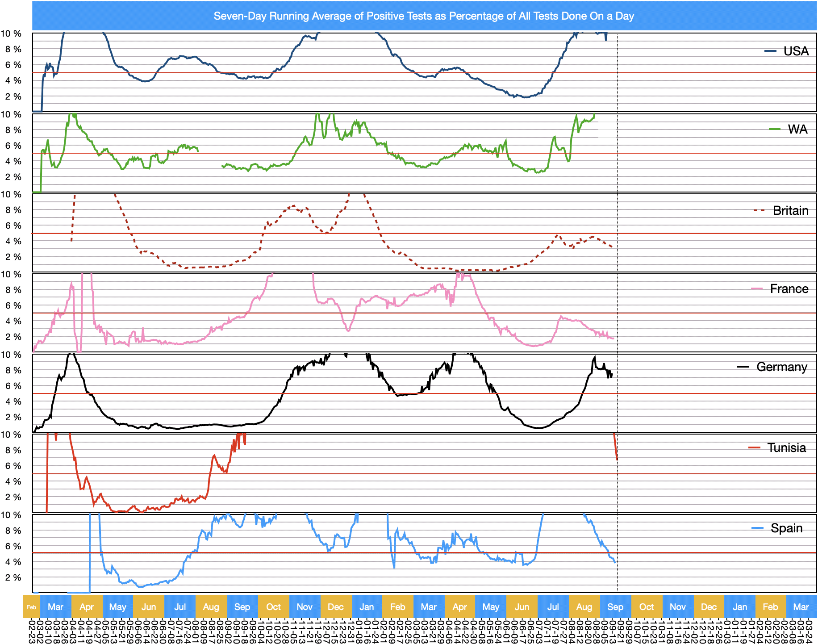Click the light blue Spain legend marker
The height and width of the screenshot is (644, 818).
758,528
